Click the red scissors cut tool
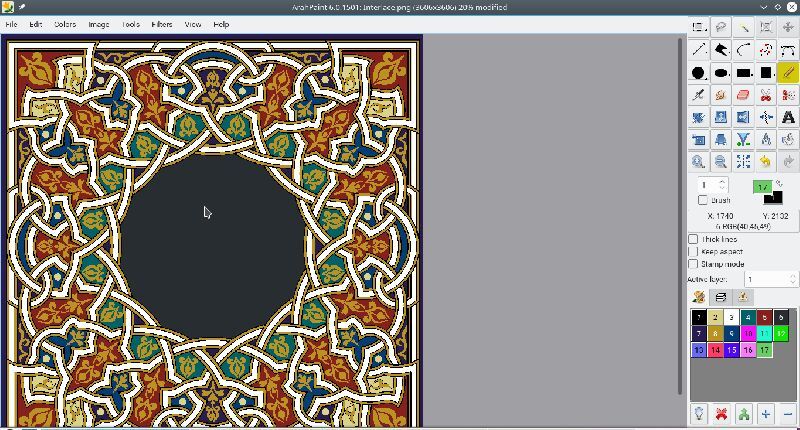 [766, 95]
